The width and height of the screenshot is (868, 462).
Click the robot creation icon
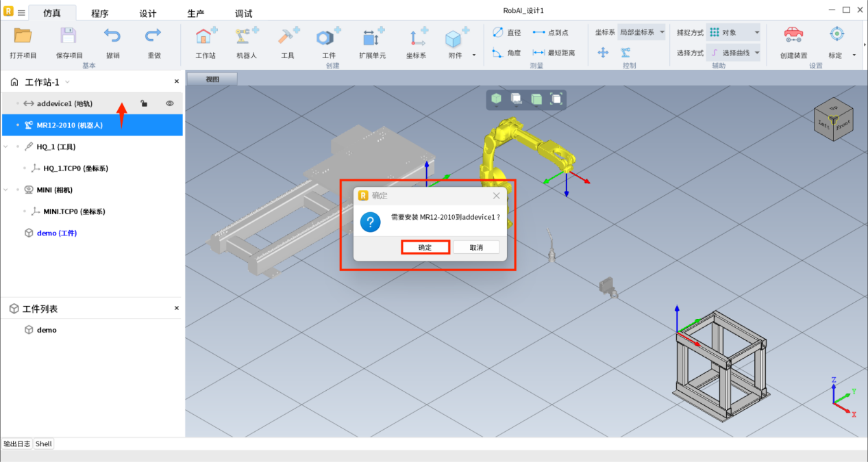pyautogui.click(x=247, y=37)
